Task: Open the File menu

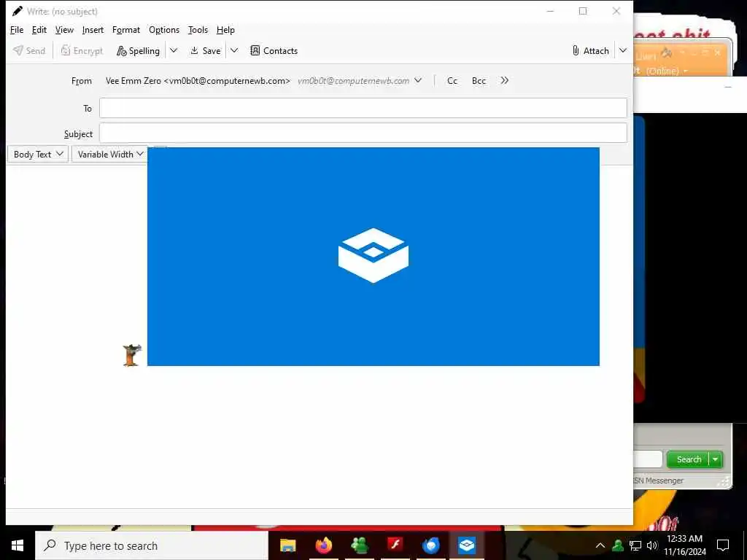Action: [17, 30]
